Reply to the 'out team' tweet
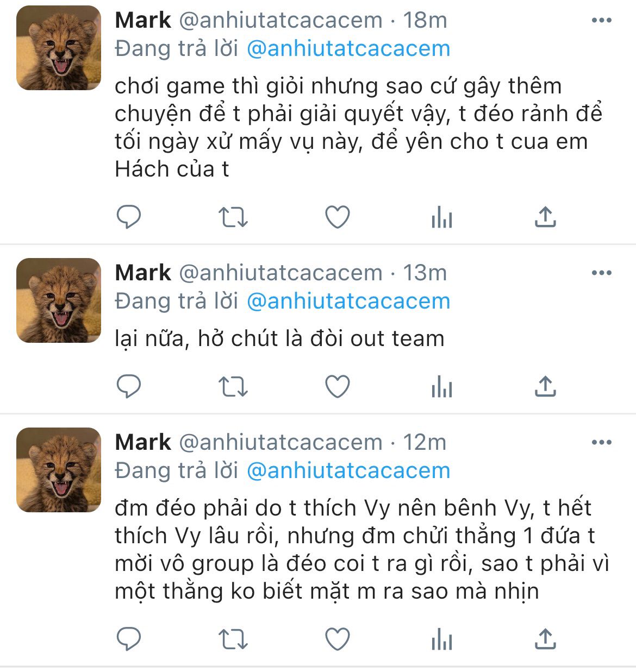This screenshot has width=636, height=672. coord(129,387)
